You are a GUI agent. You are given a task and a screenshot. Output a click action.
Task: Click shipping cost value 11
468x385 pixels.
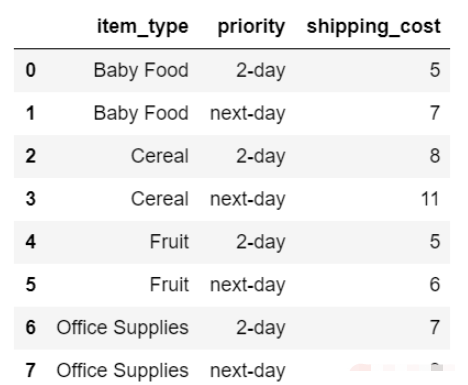point(430,199)
